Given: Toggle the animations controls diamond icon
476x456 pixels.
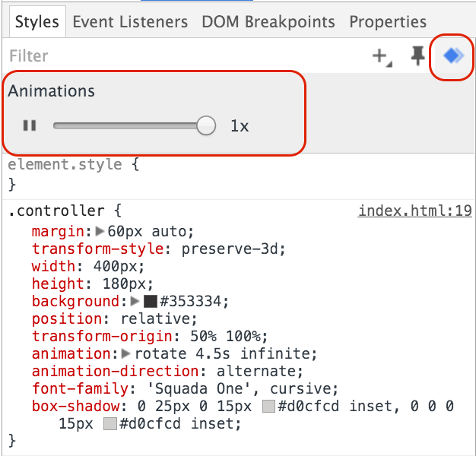Looking at the screenshot, I should 453,55.
